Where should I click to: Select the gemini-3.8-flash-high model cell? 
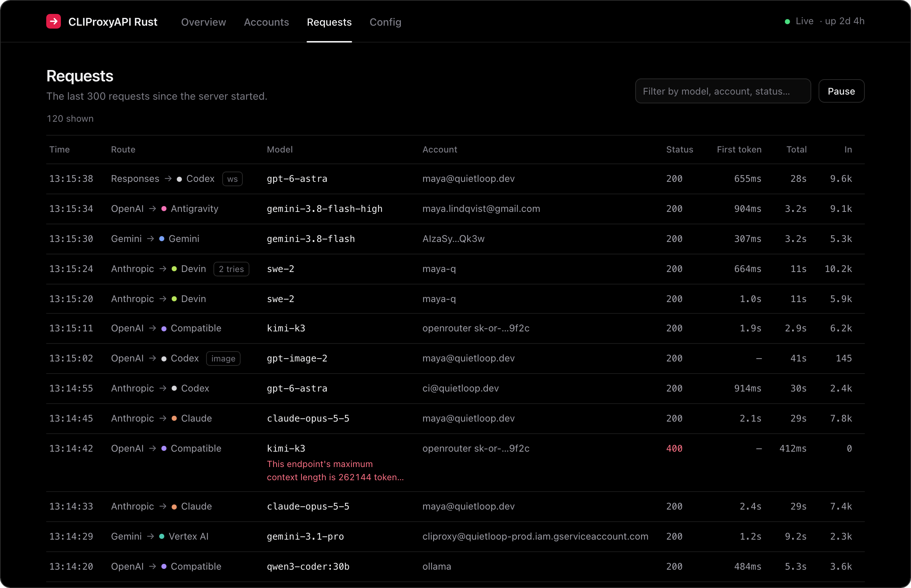pos(324,209)
